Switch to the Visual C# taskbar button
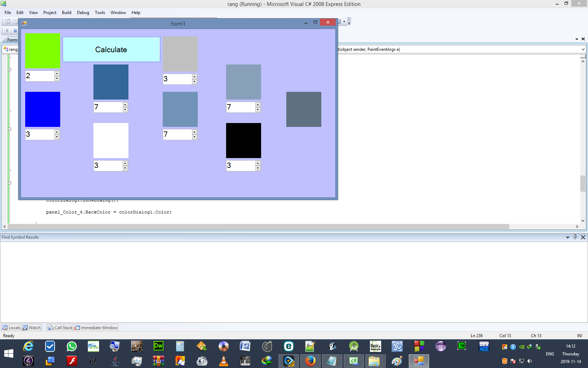The width and height of the screenshot is (588, 368). pos(353,361)
